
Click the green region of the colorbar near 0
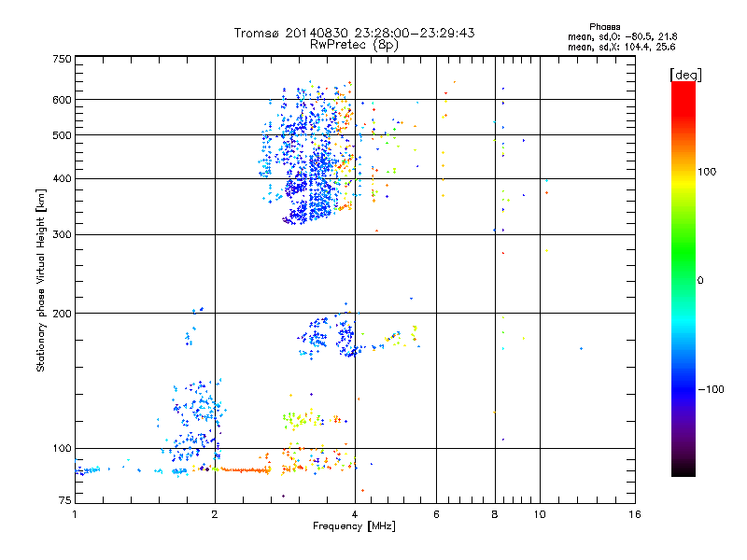684,269
